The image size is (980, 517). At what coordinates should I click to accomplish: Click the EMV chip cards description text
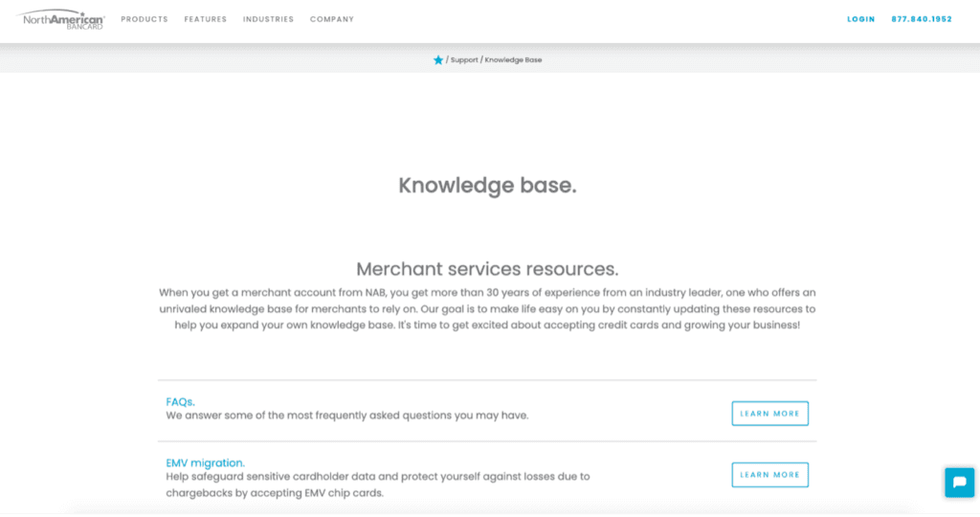377,484
